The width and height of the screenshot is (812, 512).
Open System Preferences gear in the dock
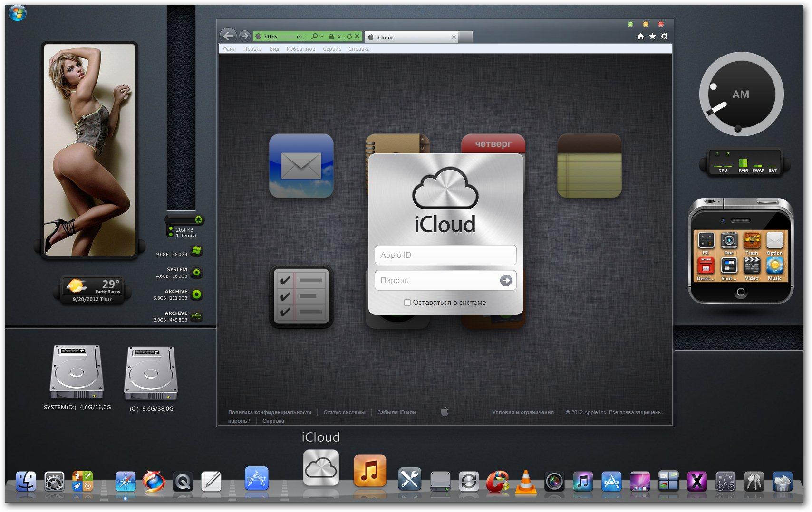tap(54, 482)
